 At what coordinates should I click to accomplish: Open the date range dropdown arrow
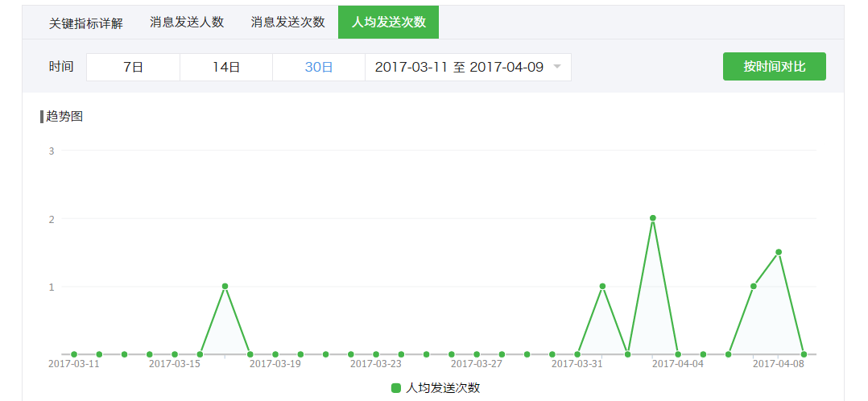[557, 67]
